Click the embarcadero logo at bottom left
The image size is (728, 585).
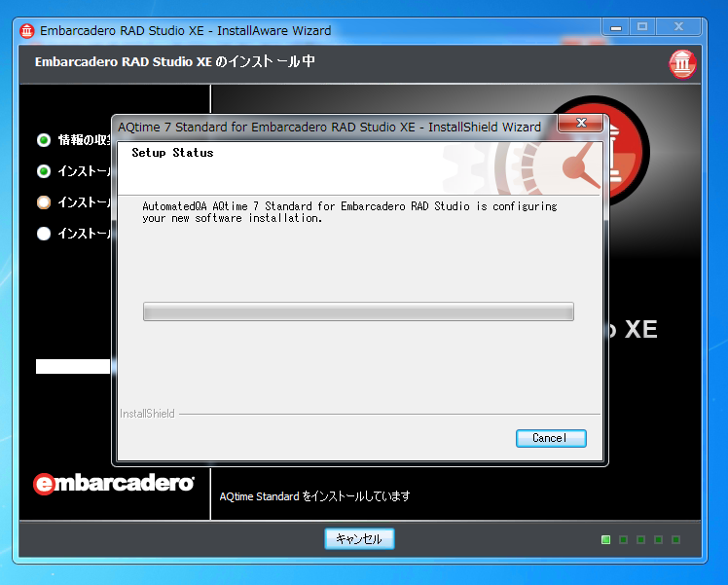click(114, 484)
